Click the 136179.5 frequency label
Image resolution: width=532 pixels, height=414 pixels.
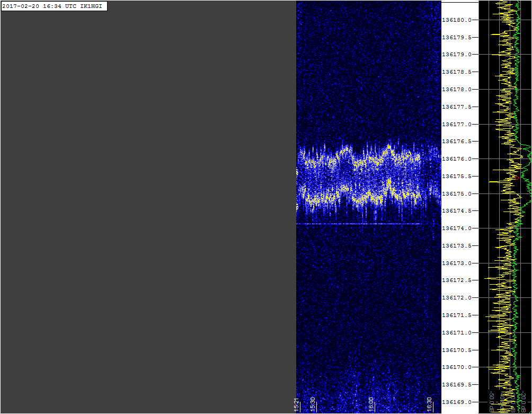pyautogui.click(x=457, y=37)
